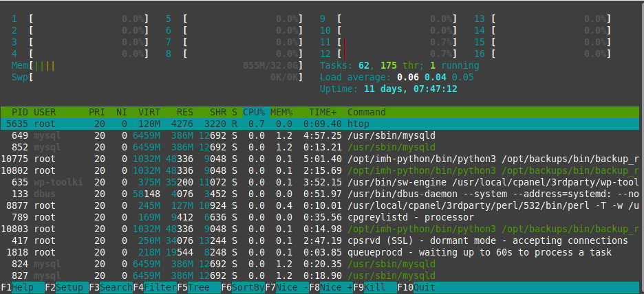Click F8 Nice plus
The width and height of the screenshot is (644, 294).
point(331,287)
